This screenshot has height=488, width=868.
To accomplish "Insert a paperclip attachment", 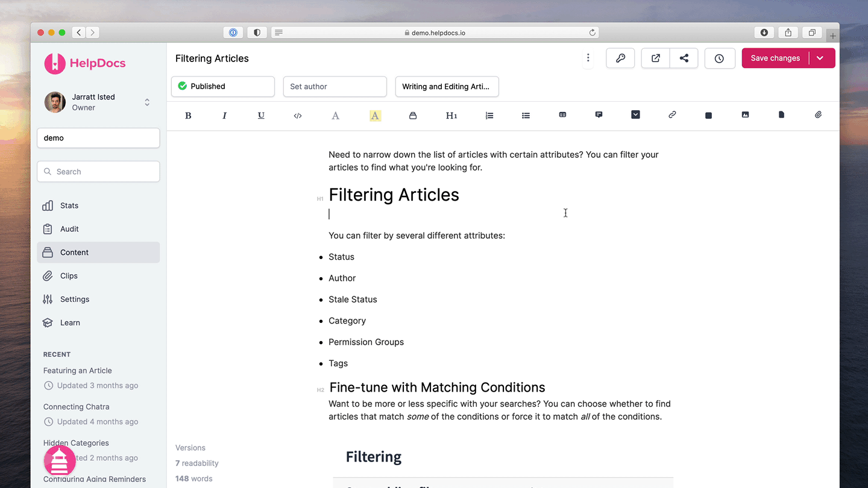I will coord(818,114).
